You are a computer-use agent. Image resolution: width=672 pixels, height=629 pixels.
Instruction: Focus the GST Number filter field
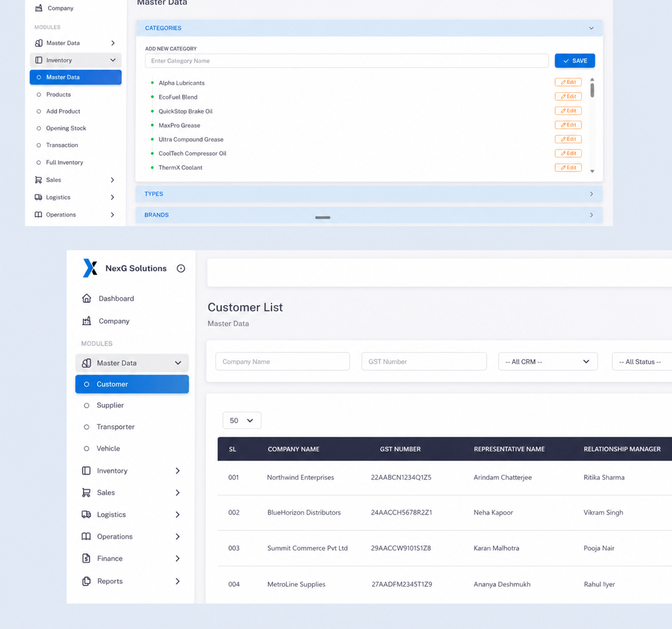424,362
